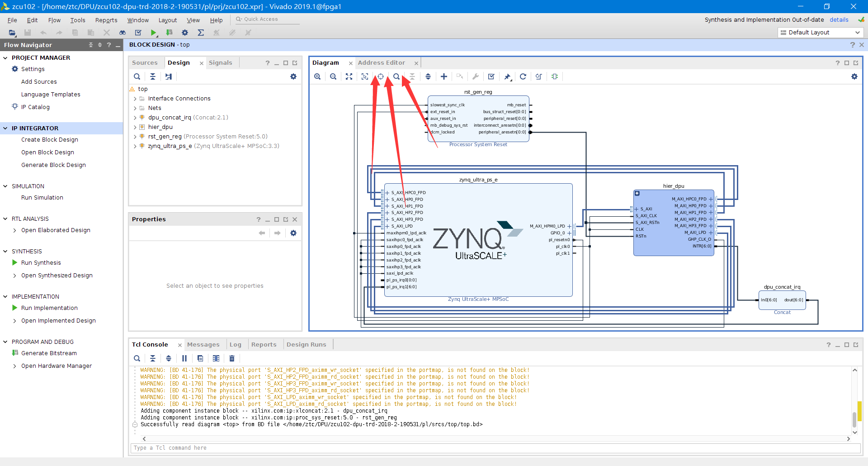868x466 pixels.
Task: Click the binoculars Find icon in toolbar
Action: pos(123,33)
